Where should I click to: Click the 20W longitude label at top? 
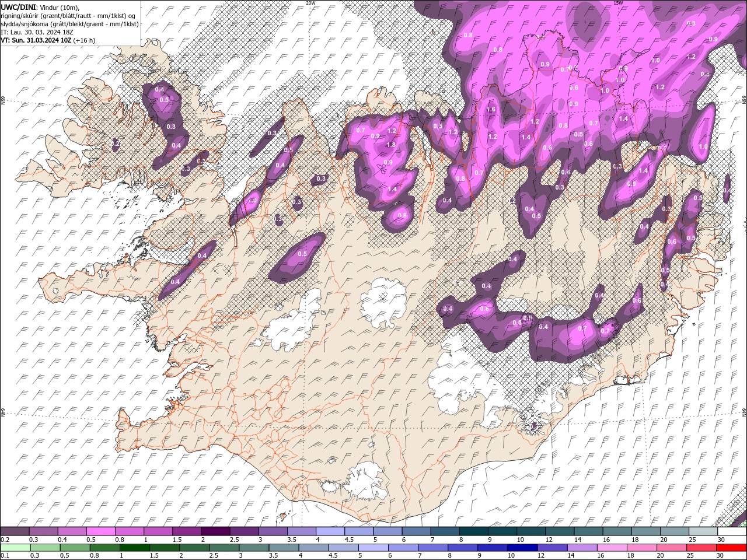click(310, 3)
